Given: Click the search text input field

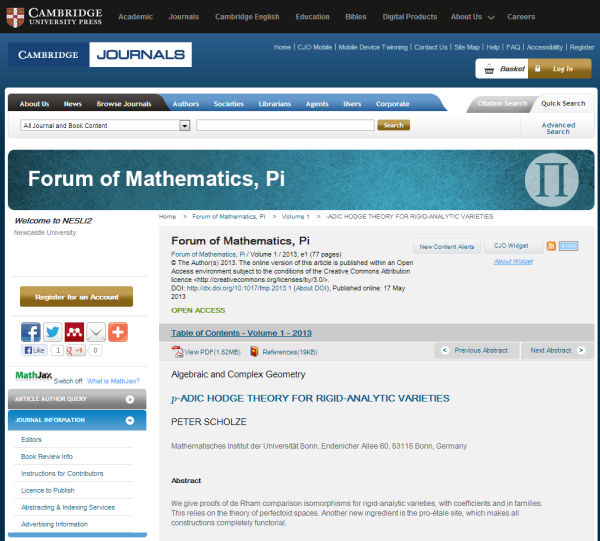Looking at the screenshot, I should tap(285, 125).
